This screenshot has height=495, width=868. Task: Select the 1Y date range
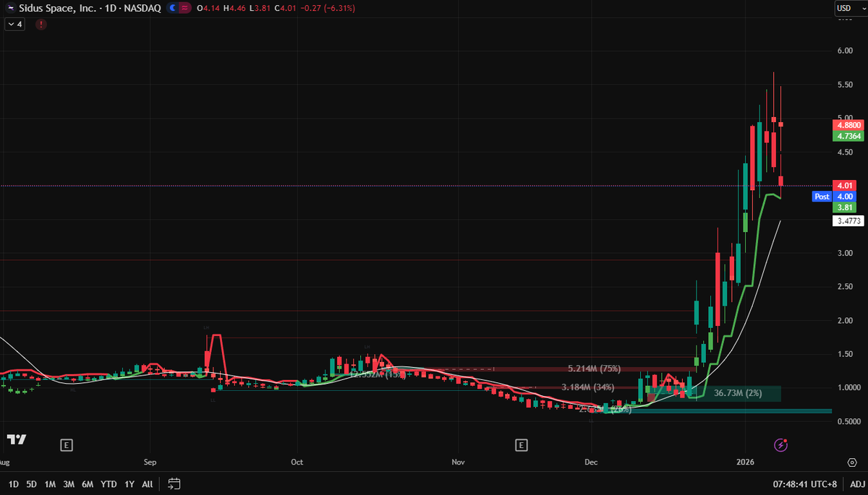pyautogui.click(x=129, y=483)
